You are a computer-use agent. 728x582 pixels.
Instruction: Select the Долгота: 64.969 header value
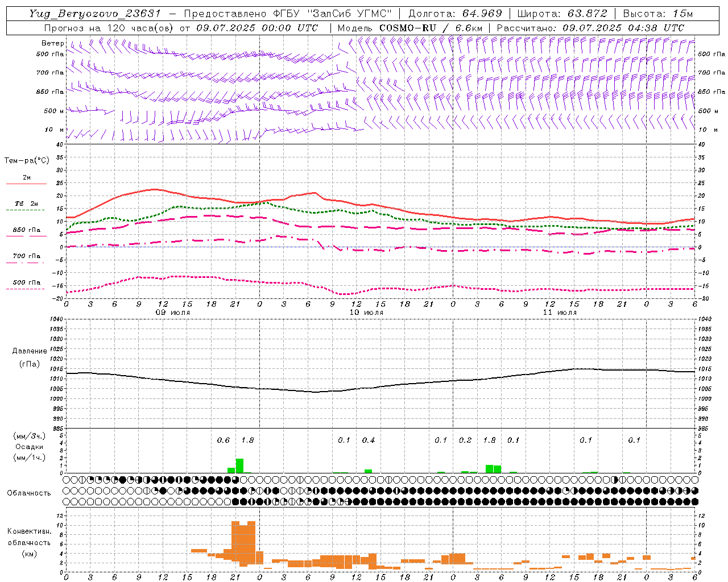[455, 14]
